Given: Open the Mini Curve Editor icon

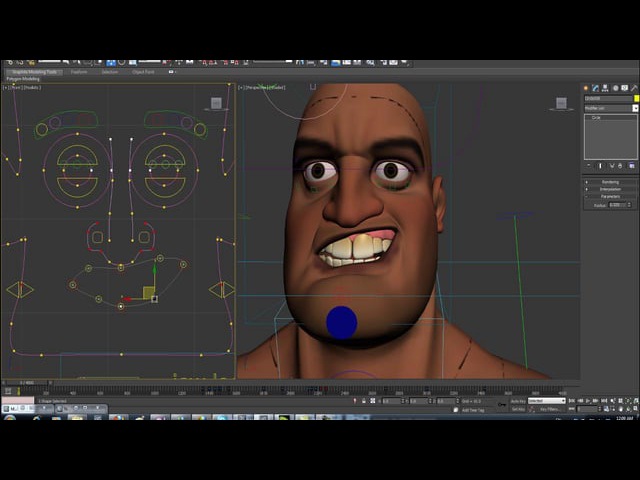Looking at the screenshot, I should [x=8, y=391].
